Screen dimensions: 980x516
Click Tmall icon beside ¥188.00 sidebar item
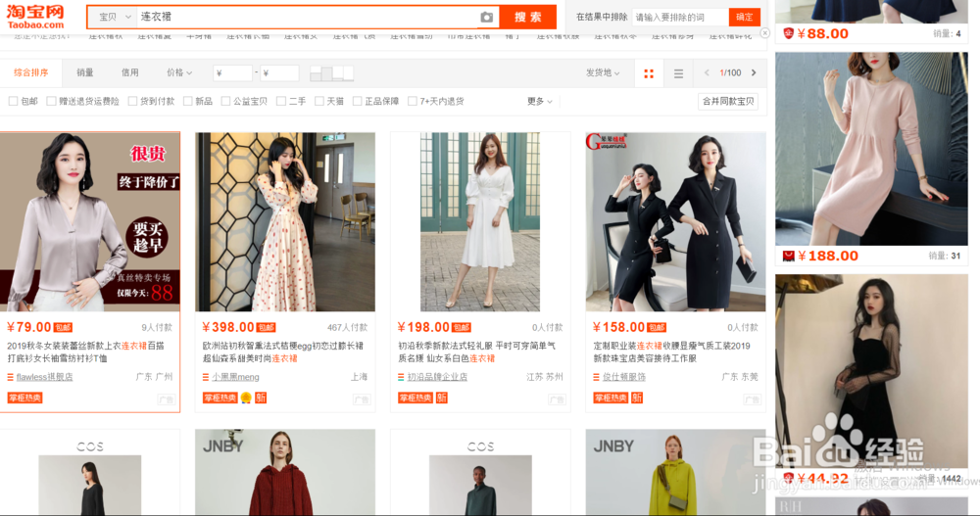[x=789, y=257]
